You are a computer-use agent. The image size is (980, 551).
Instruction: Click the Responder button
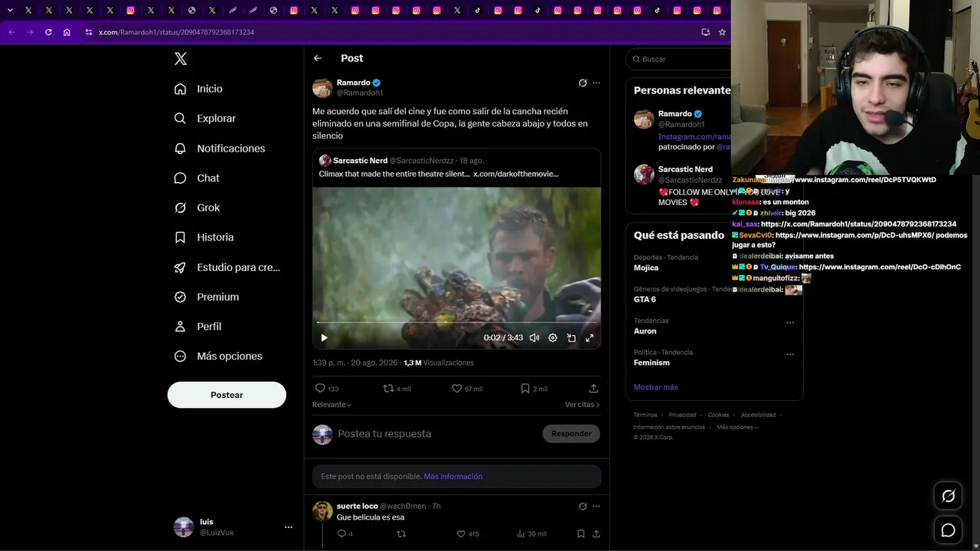[x=571, y=434]
